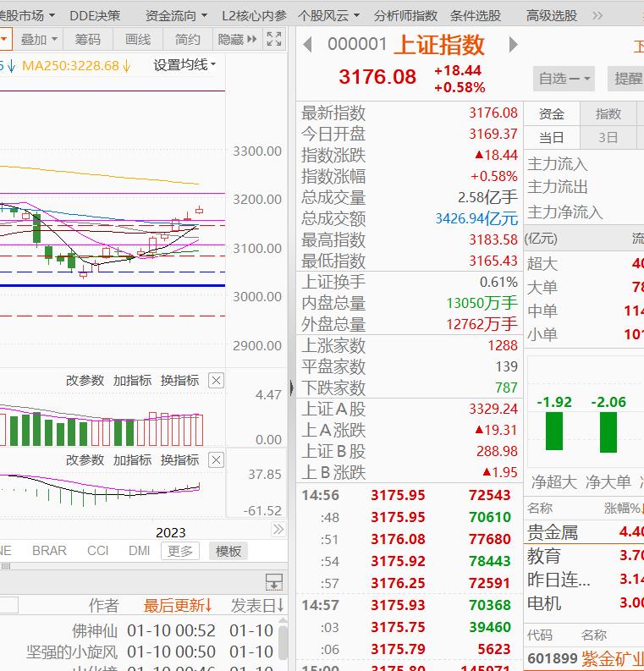Click the posts list vertical scrollbar
The image size is (644, 671).
point(283,644)
